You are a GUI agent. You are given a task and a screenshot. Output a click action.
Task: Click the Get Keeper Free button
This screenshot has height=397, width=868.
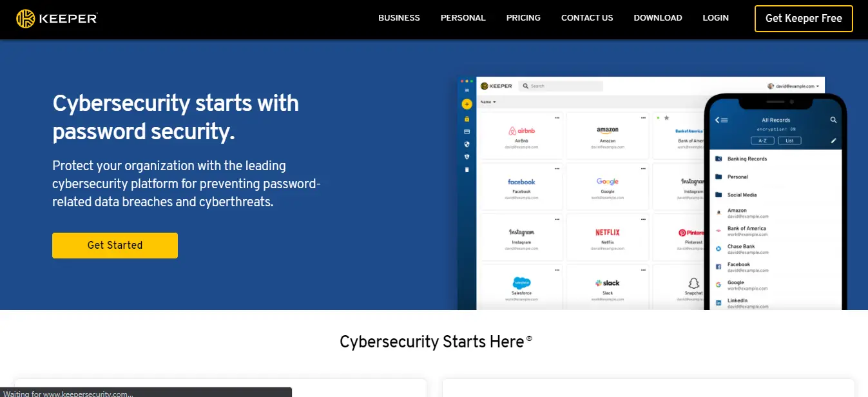pos(804,19)
